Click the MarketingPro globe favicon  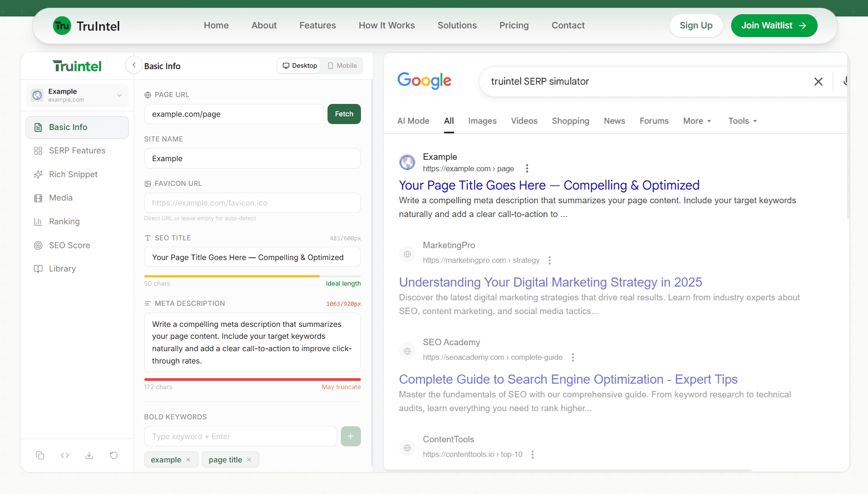coord(407,254)
